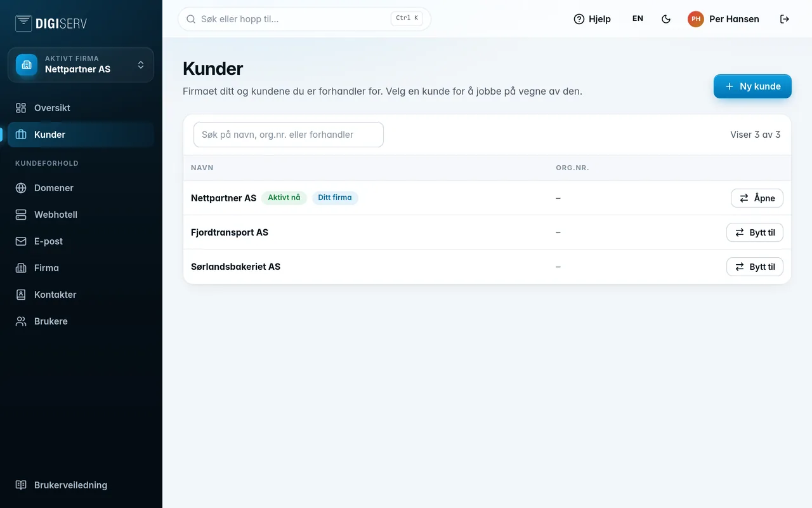The image size is (812, 508).
Task: Switch language with the EN button
Action: click(x=638, y=19)
